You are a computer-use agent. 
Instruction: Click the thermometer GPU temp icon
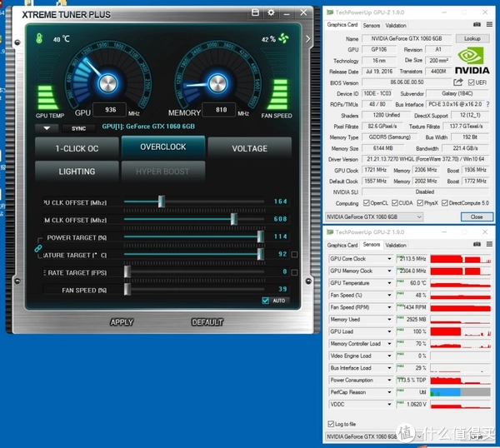coord(39,38)
